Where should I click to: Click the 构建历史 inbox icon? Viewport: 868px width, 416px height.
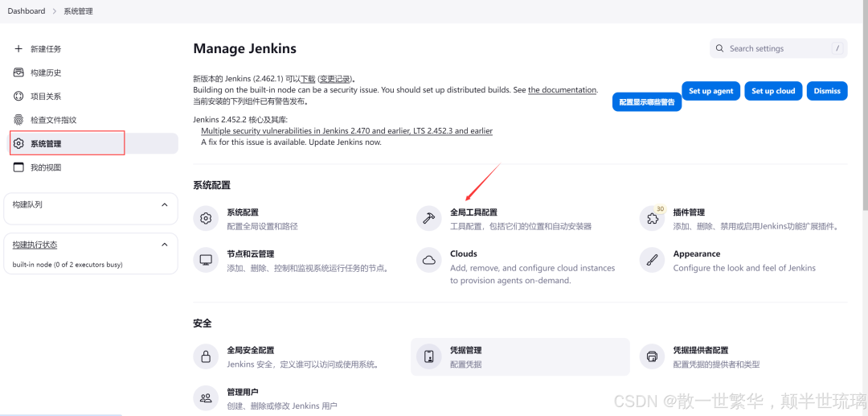18,72
